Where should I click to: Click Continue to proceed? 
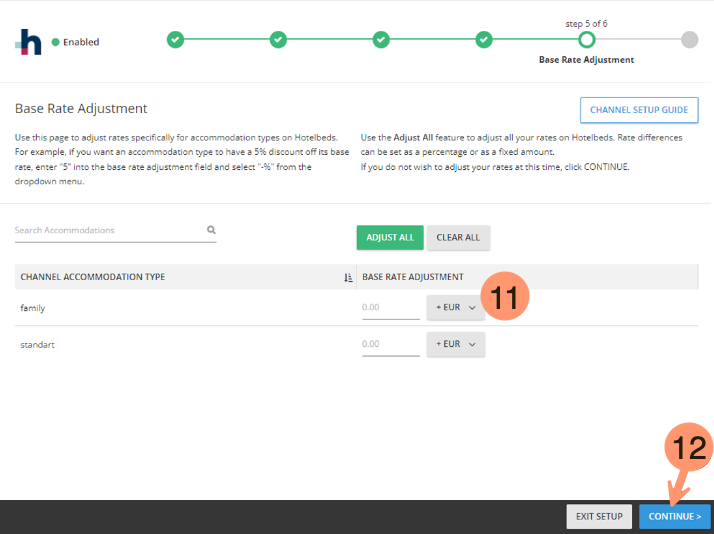[x=674, y=516]
